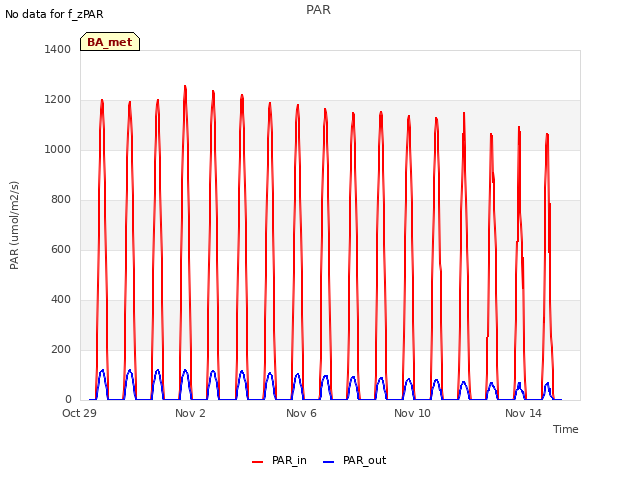Click the 1200 y-axis tick label
This screenshot has height=480, width=640.
coord(58,100)
